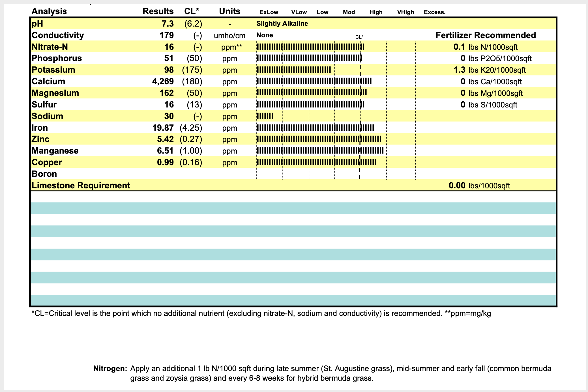Click the VHigh scale label
The image size is (588, 392).
405,12
